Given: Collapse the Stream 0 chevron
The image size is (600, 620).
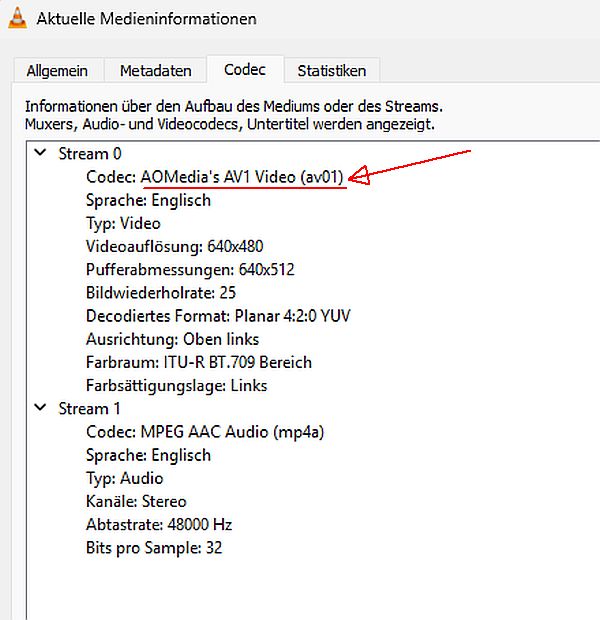Looking at the screenshot, I should (x=40, y=153).
